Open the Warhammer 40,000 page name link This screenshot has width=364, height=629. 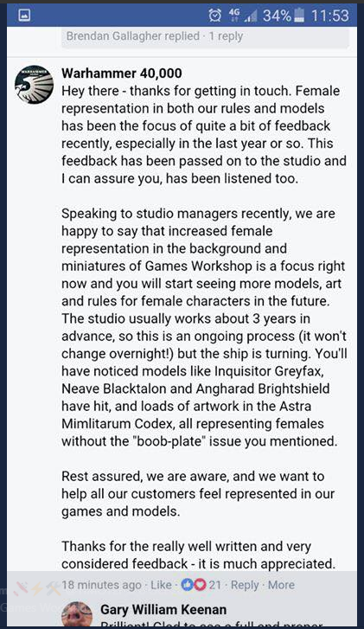[x=121, y=73]
